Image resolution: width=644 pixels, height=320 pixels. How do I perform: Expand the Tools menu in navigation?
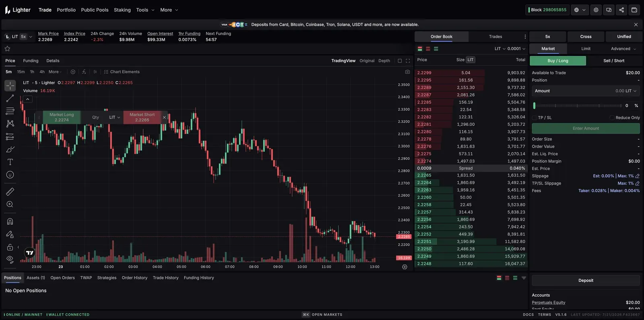point(145,10)
